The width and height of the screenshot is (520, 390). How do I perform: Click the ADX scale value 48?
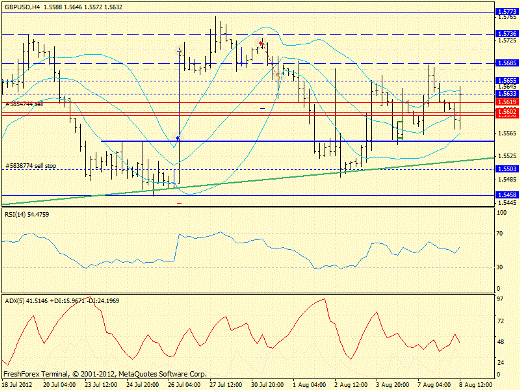tap(500, 342)
